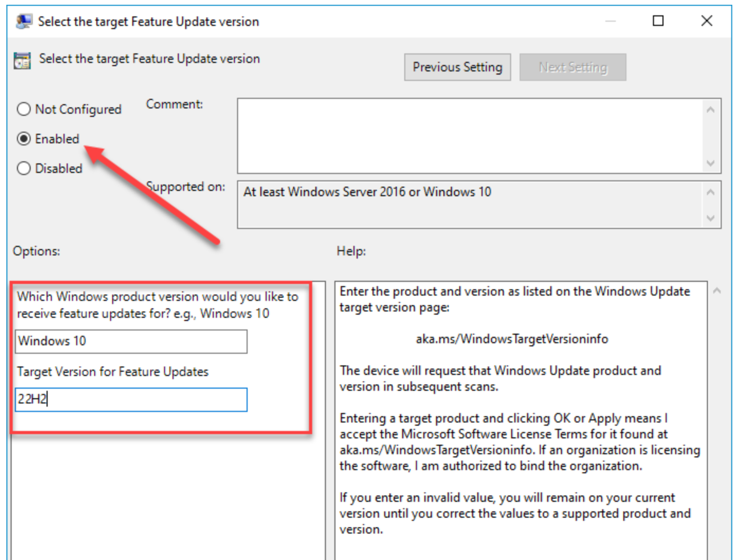The width and height of the screenshot is (745, 560).
Task: Click the Help pane scroll up arrow
Action: point(717,290)
